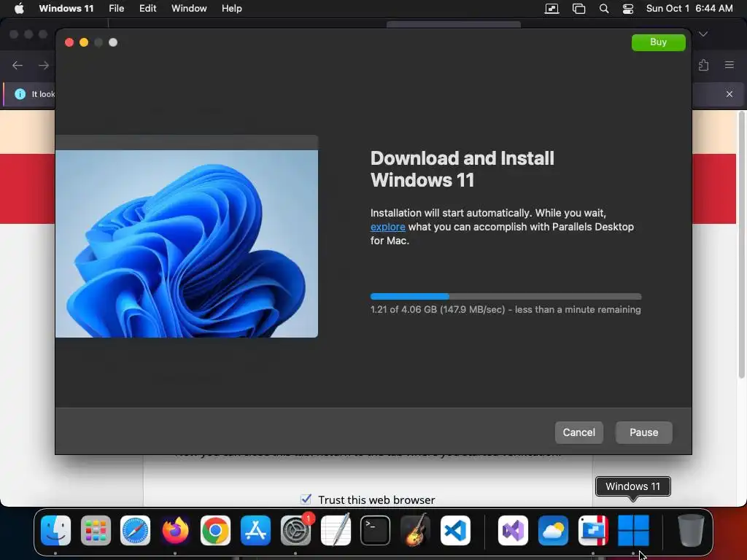Open the Edit menu
This screenshot has height=560, width=747.
click(x=147, y=9)
